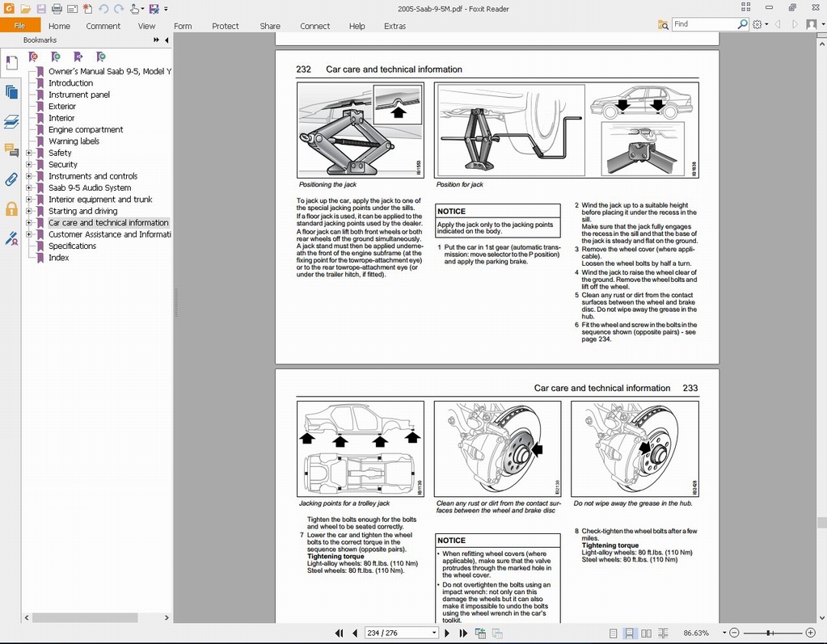Click the magnifier search icon in Find box
Screen dimensions: 827x644
pos(743,23)
